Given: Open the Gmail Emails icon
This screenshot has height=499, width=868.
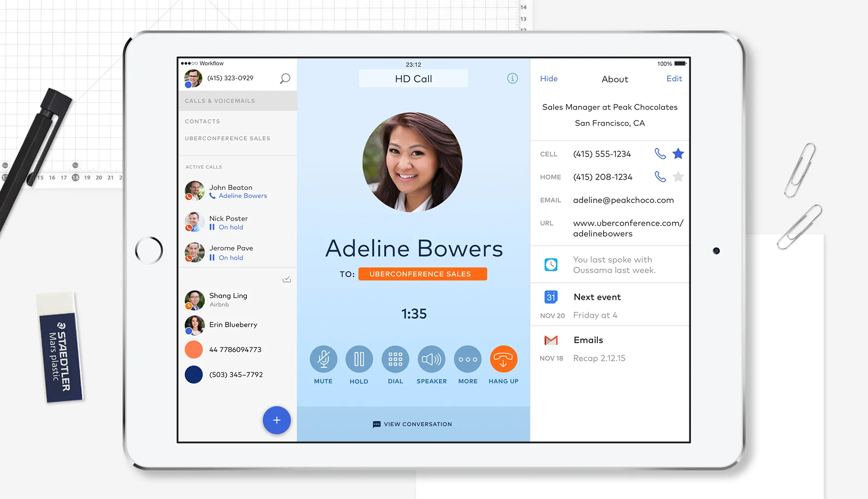Looking at the screenshot, I should click(551, 340).
